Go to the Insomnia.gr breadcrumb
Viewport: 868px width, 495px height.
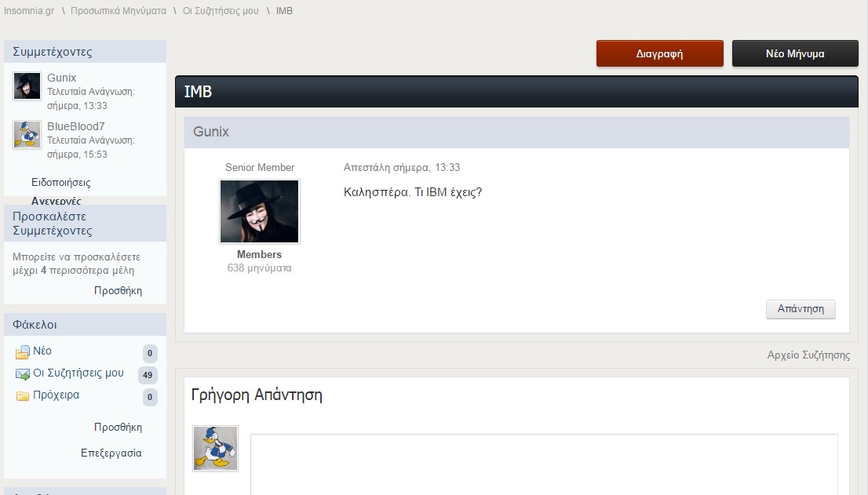click(29, 10)
